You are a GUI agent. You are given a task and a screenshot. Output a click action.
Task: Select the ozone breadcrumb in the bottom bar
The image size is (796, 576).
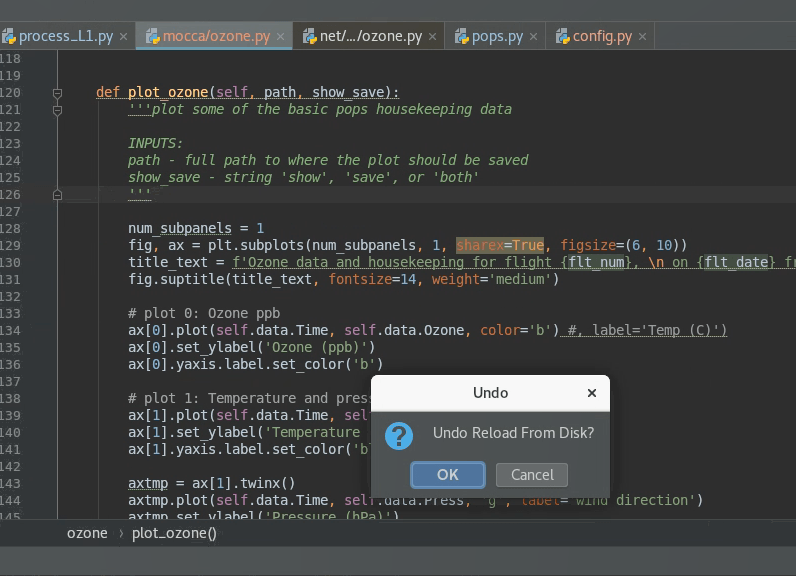[87, 533]
